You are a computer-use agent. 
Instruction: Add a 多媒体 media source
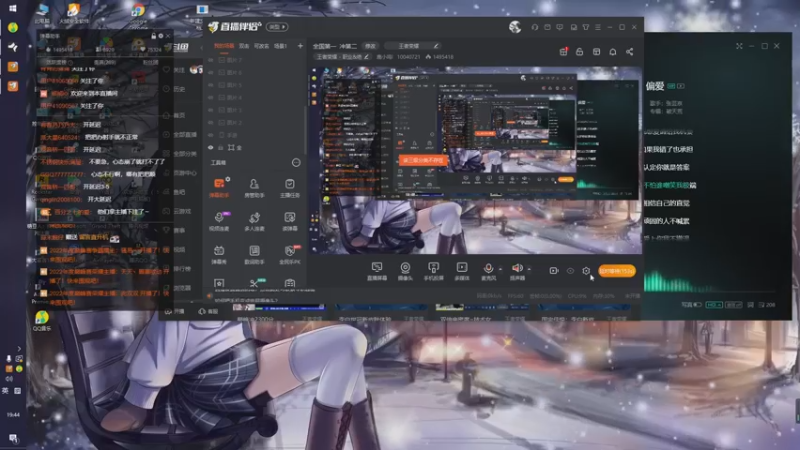point(462,271)
